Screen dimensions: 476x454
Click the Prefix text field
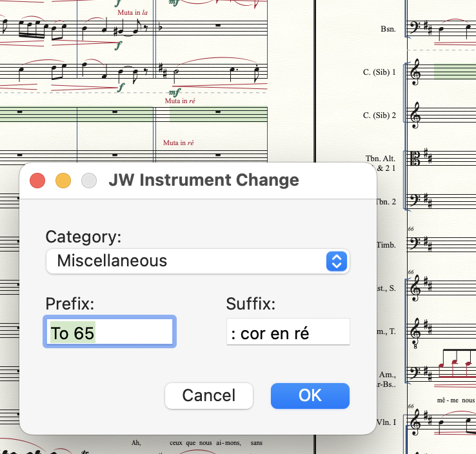[x=109, y=333]
